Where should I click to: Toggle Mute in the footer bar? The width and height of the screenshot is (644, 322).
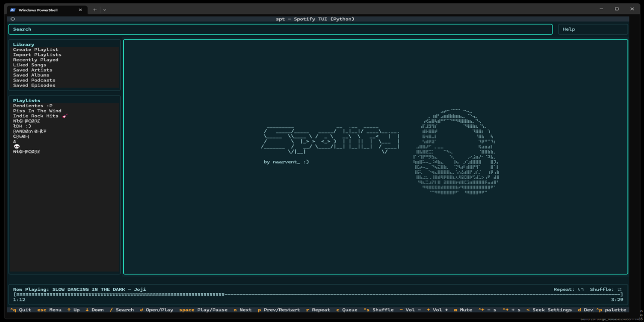coord(463,310)
